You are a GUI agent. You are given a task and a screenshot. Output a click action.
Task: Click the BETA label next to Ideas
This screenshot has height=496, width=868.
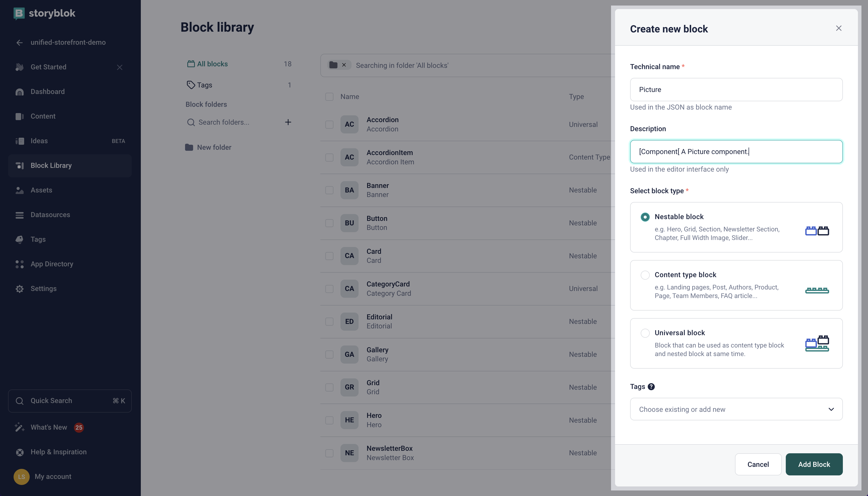pyautogui.click(x=118, y=141)
